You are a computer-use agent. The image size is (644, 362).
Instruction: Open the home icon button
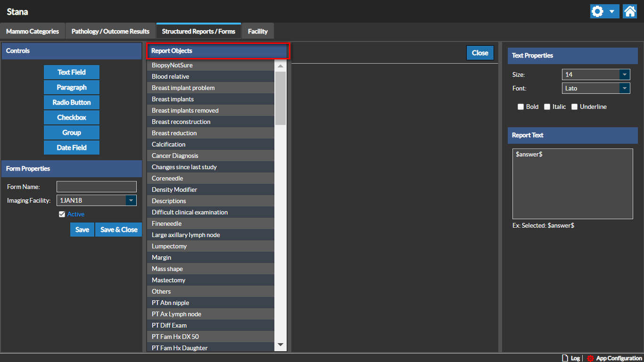(x=630, y=12)
